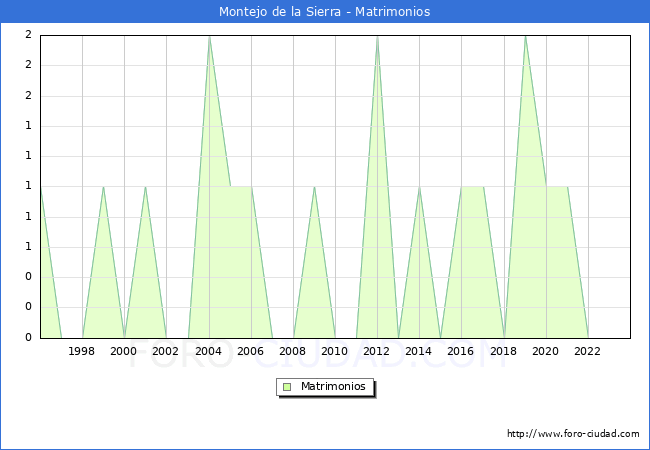Click the 2018 x-axis label
This screenshot has width=650, height=450.
(x=504, y=351)
